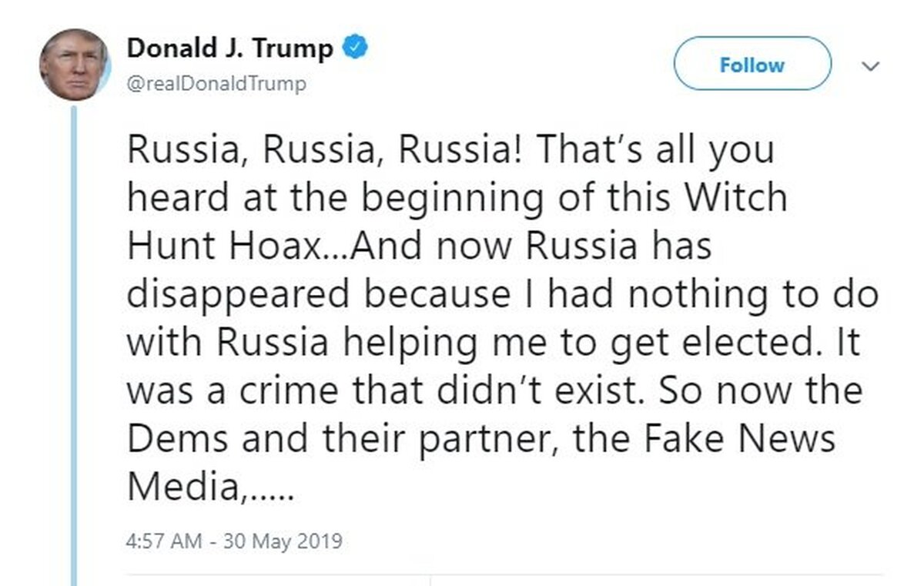The image size is (924, 586).
Task: Click the 30 May 2019 date text
Action: [x=282, y=541]
